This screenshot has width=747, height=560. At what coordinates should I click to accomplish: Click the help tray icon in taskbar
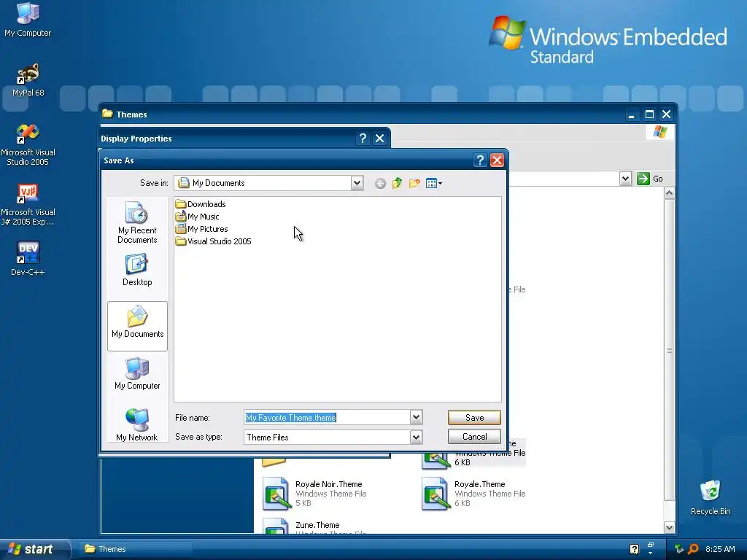click(634, 549)
